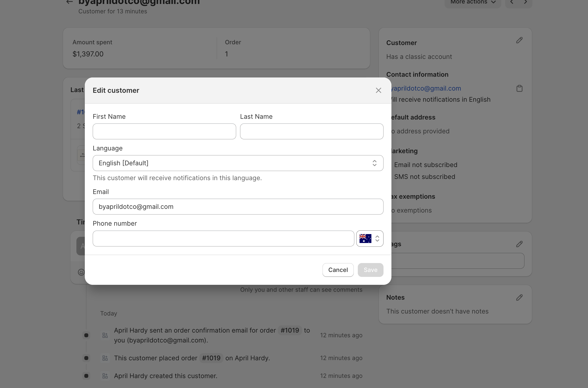Open the Language dropdown
The width and height of the screenshot is (588, 388).
[x=238, y=163]
